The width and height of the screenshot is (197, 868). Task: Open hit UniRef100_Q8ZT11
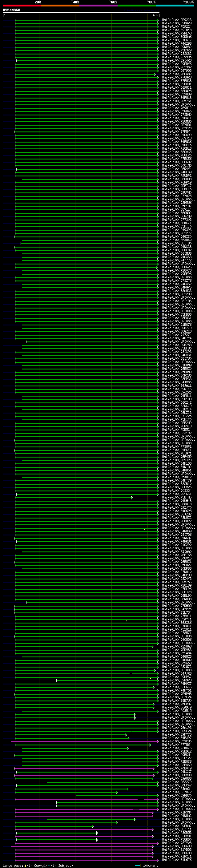point(177,830)
